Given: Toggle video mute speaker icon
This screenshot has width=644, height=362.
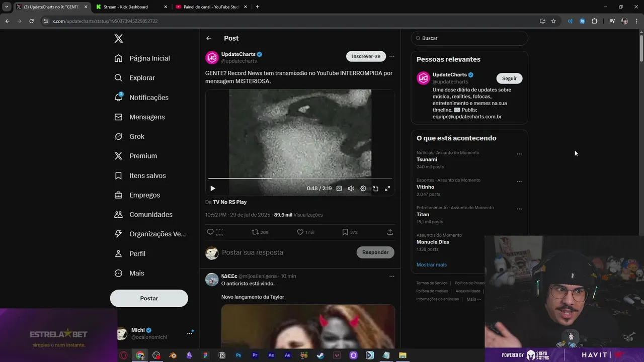Looking at the screenshot, I should tap(351, 189).
